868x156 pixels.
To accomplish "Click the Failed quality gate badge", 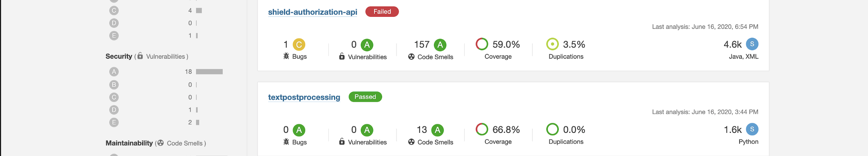I will tap(382, 12).
